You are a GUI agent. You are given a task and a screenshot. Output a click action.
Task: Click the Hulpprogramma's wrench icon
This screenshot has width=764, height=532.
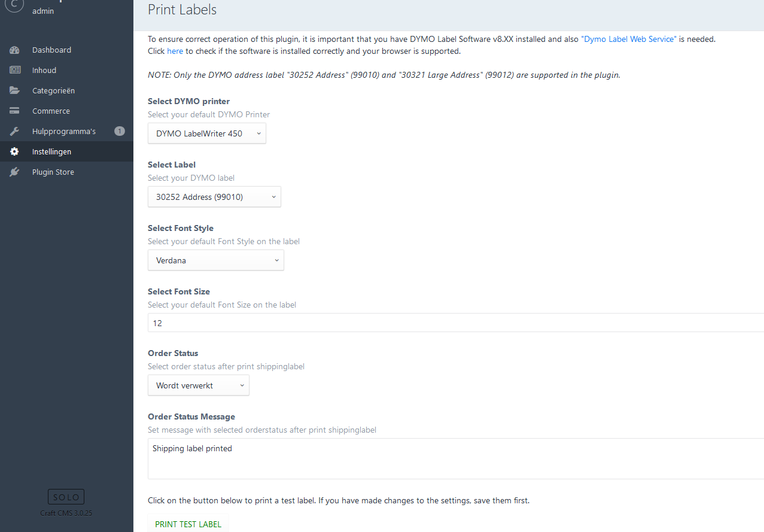point(15,132)
